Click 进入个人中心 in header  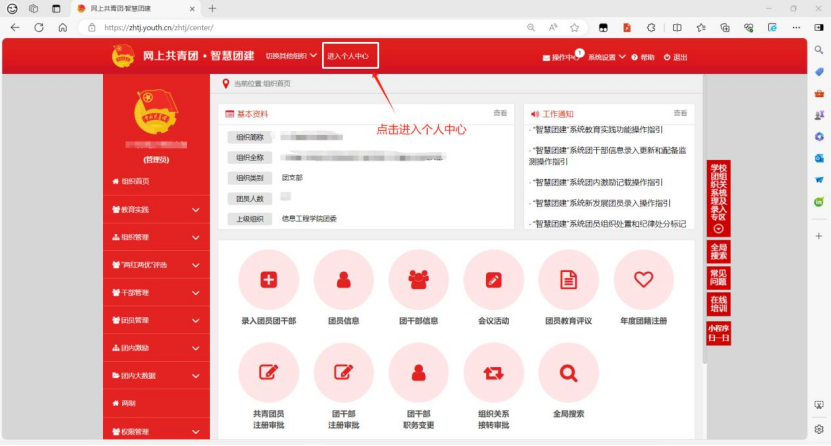pyautogui.click(x=350, y=56)
